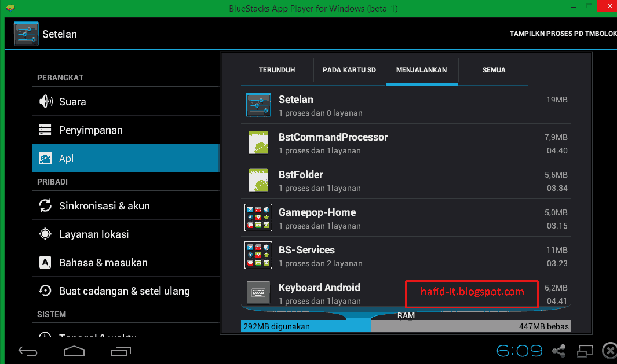Click the Setelan app icon in running list

(258, 105)
